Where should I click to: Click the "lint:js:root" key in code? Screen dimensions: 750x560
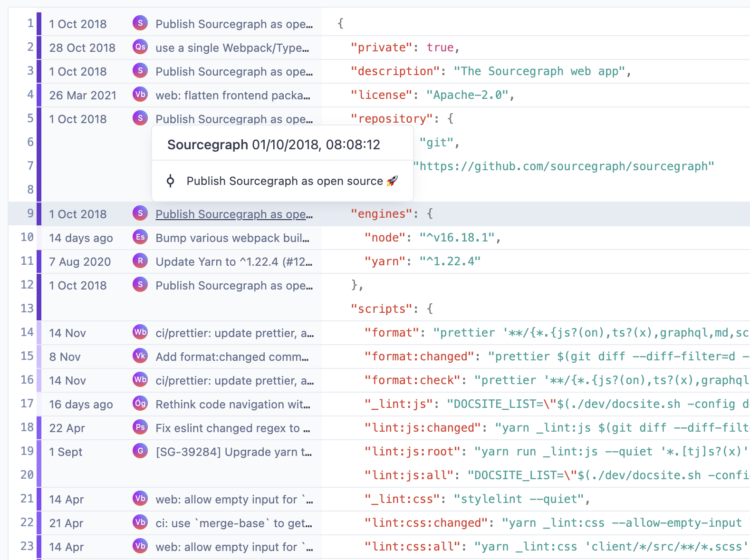(x=412, y=451)
